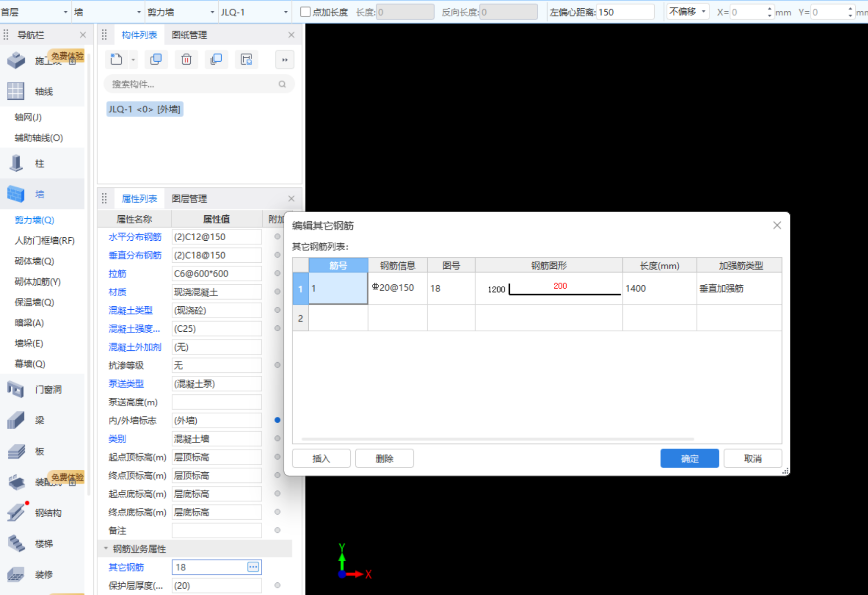868x595 pixels.
Task: Click the new component dropdown arrow
Action: [x=133, y=60]
